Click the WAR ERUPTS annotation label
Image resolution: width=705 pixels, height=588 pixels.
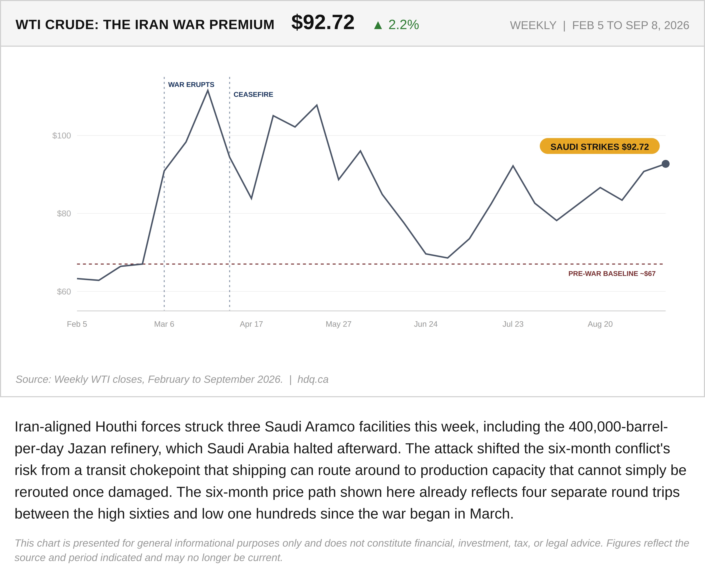tap(191, 85)
